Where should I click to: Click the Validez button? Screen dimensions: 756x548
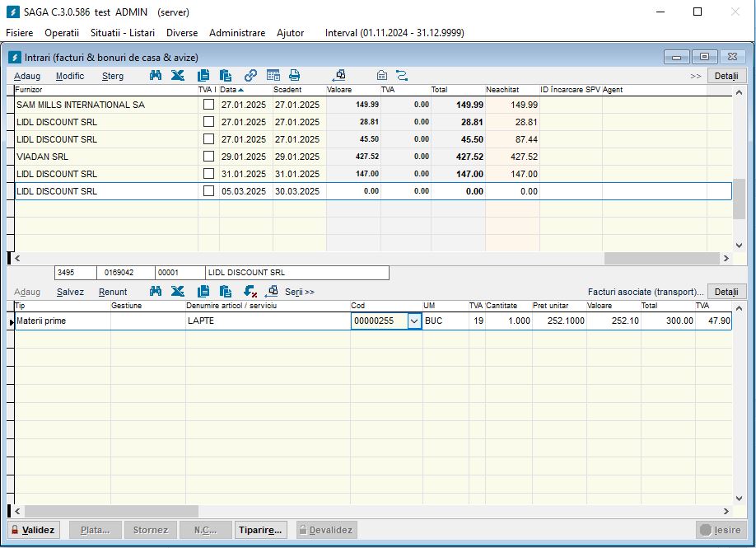click(x=33, y=530)
